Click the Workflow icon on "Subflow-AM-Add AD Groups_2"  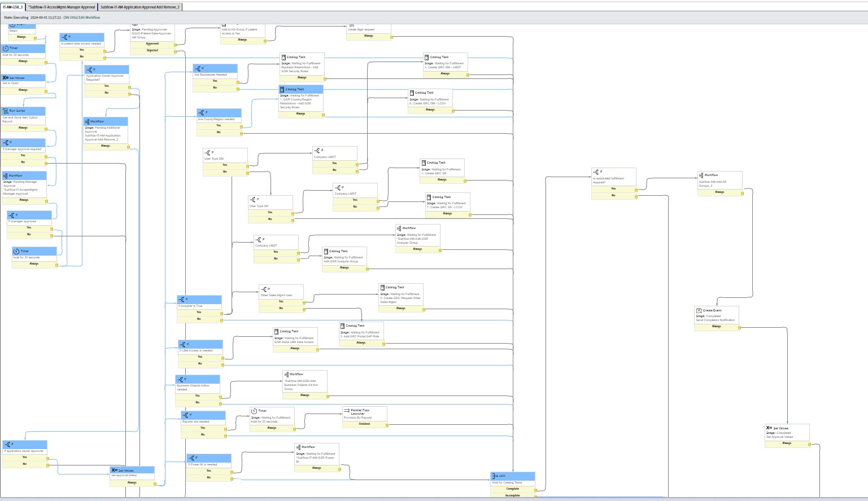[702, 175]
